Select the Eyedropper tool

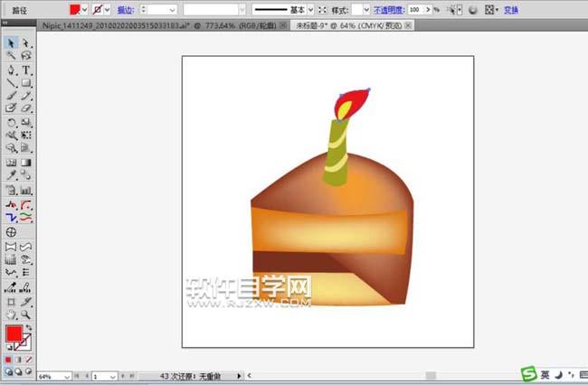11,175
